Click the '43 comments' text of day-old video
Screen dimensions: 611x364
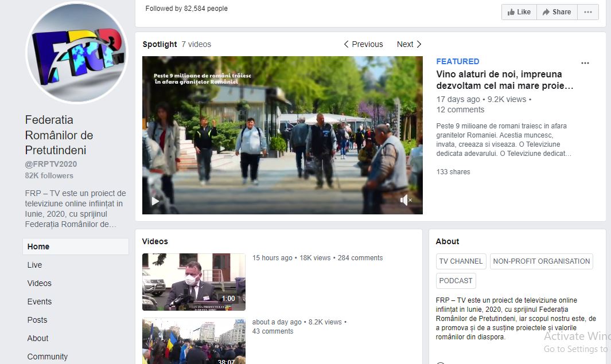pyautogui.click(x=273, y=331)
